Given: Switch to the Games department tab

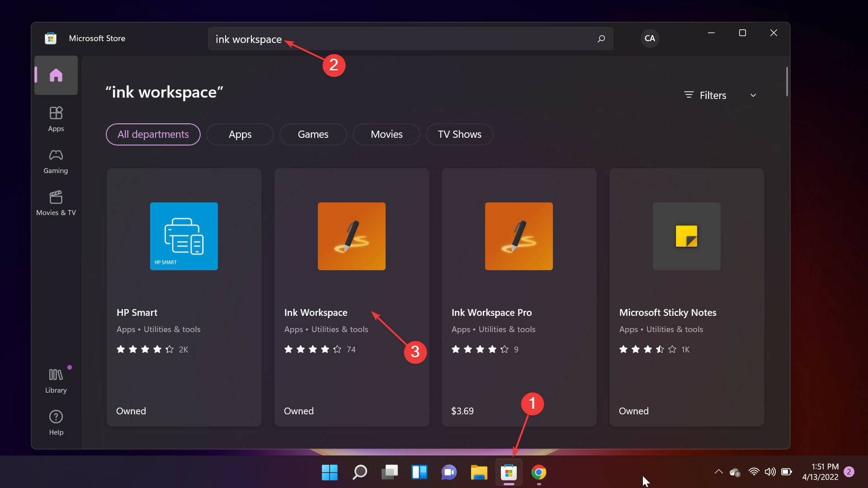Looking at the screenshot, I should coord(313,134).
